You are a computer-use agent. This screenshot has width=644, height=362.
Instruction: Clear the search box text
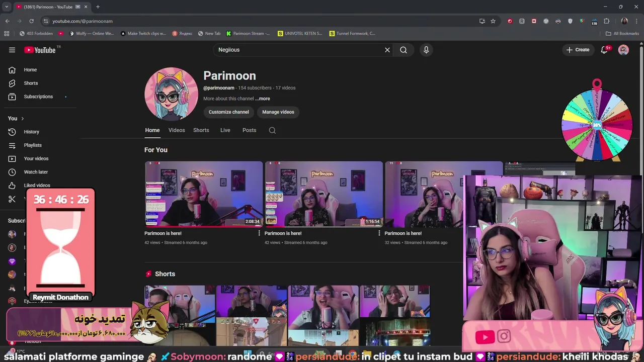[387, 50]
